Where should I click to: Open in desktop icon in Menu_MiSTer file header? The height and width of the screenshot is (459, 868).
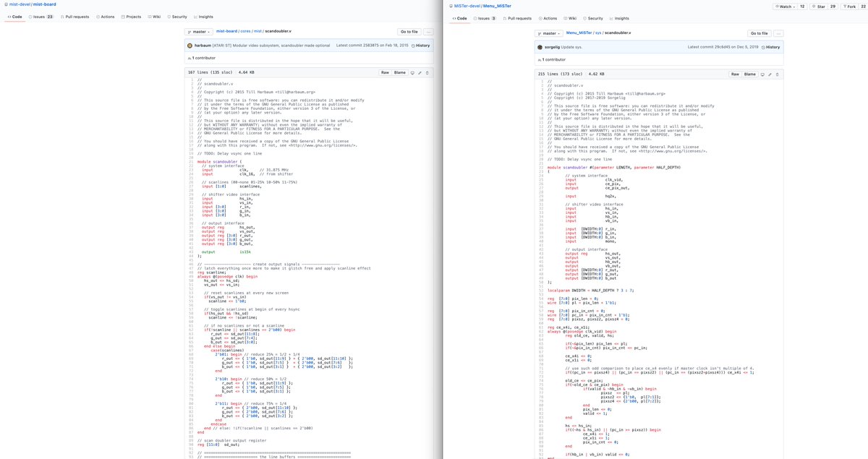click(x=762, y=74)
